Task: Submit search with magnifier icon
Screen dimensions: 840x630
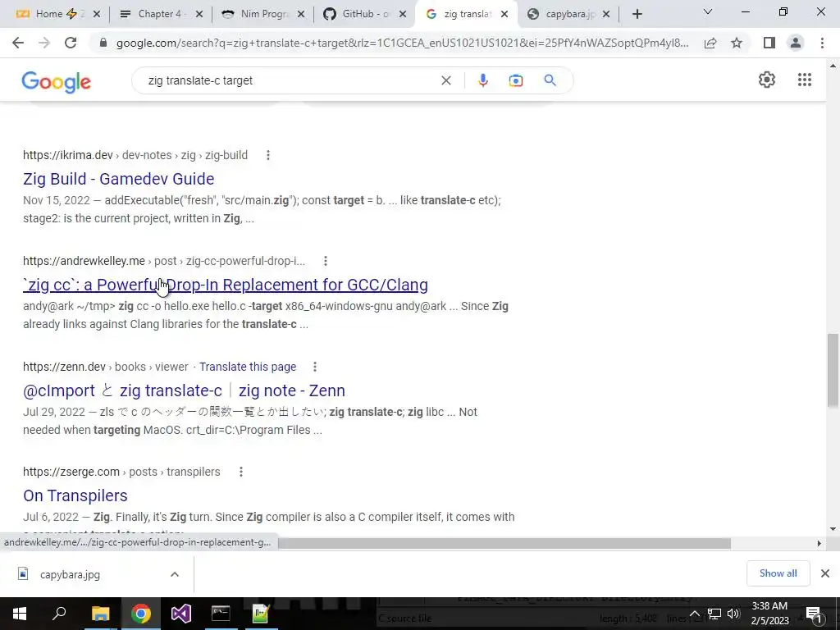Action: (x=550, y=80)
